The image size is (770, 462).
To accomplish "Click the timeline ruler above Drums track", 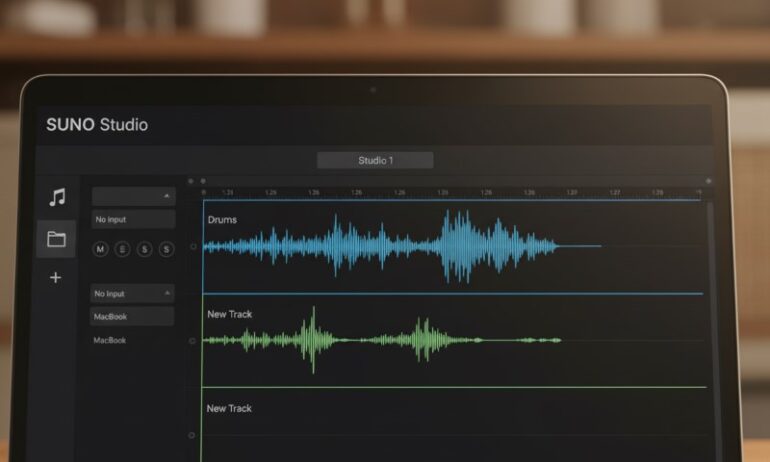I will pyautogui.click(x=450, y=191).
